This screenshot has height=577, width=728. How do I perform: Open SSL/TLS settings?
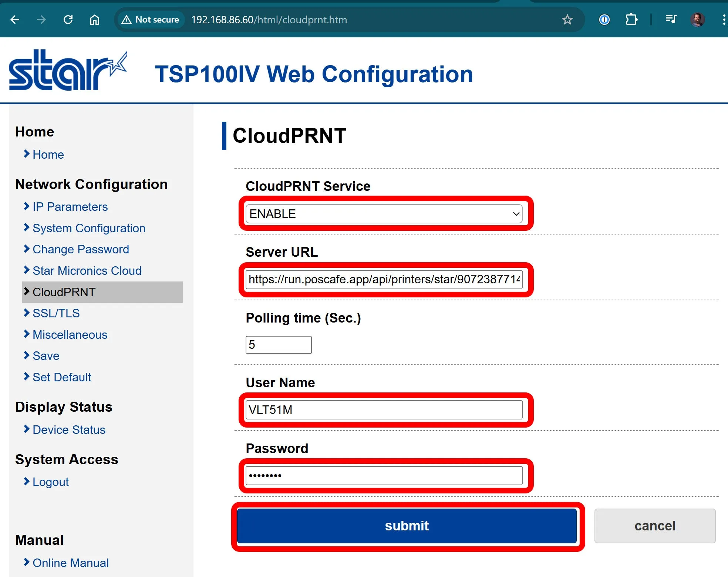pyautogui.click(x=56, y=313)
